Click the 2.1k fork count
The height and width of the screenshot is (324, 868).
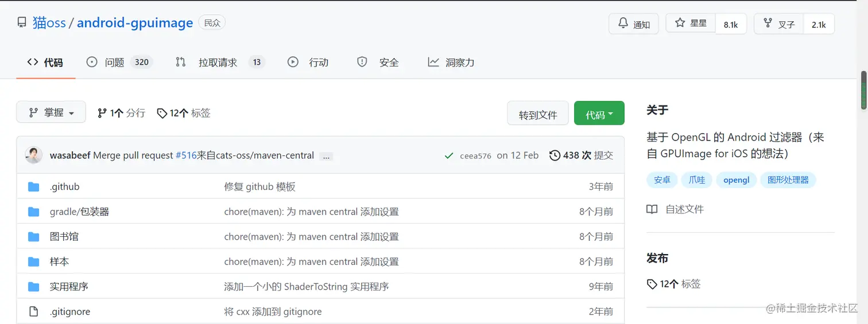(x=819, y=25)
